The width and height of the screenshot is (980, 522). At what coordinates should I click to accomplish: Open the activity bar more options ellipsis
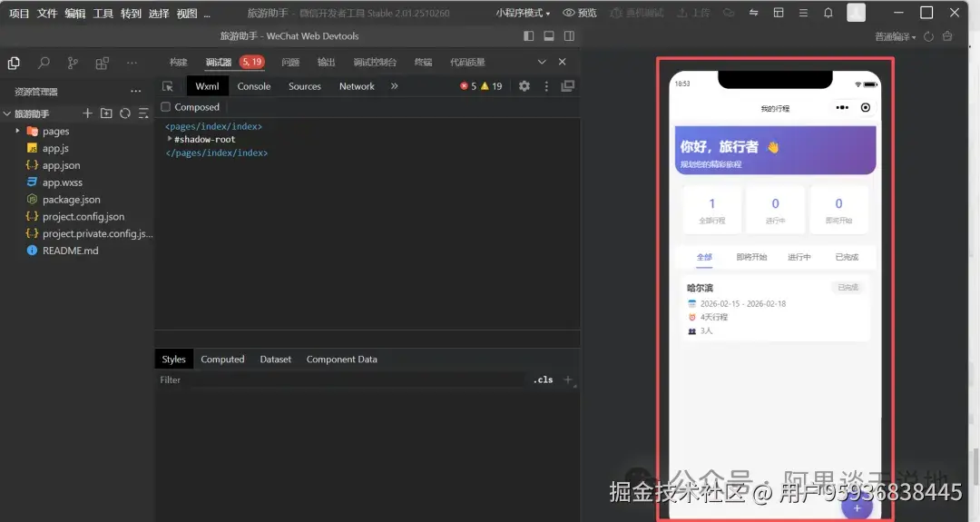point(132,63)
